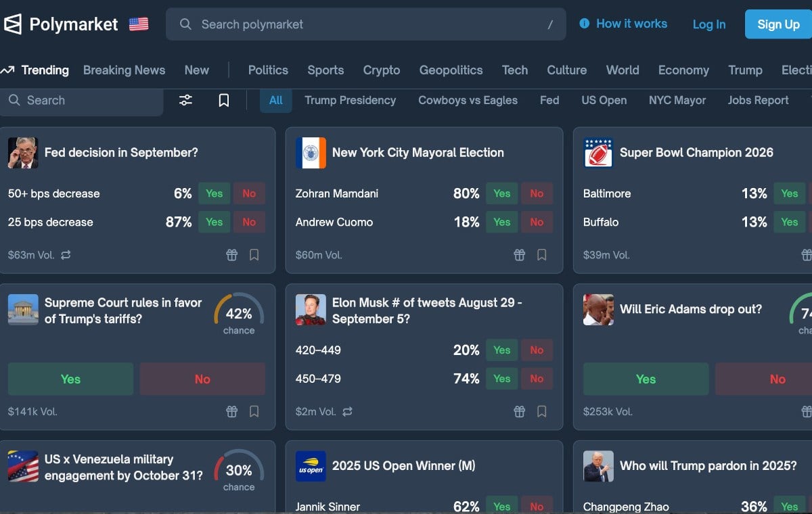Open US x Venezuela military engagement title
The height and width of the screenshot is (514, 812).
pyautogui.click(x=123, y=467)
